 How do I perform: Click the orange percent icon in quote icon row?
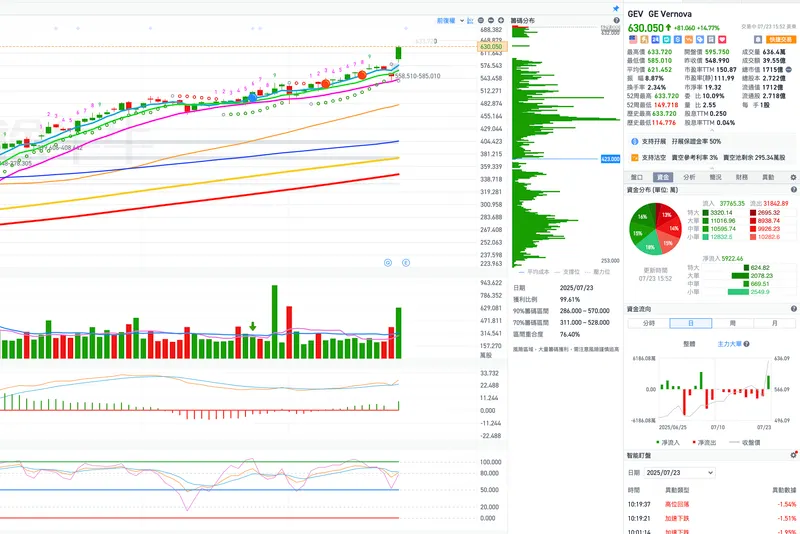coord(689,39)
